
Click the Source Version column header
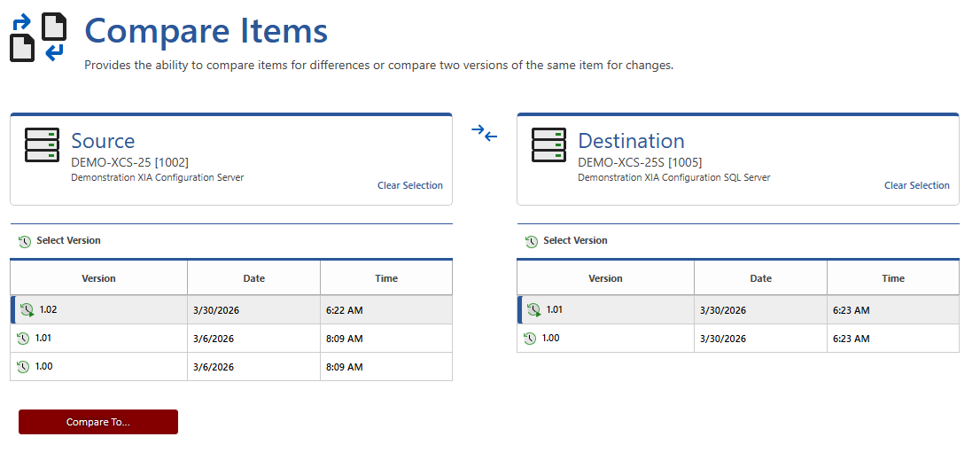tap(98, 278)
